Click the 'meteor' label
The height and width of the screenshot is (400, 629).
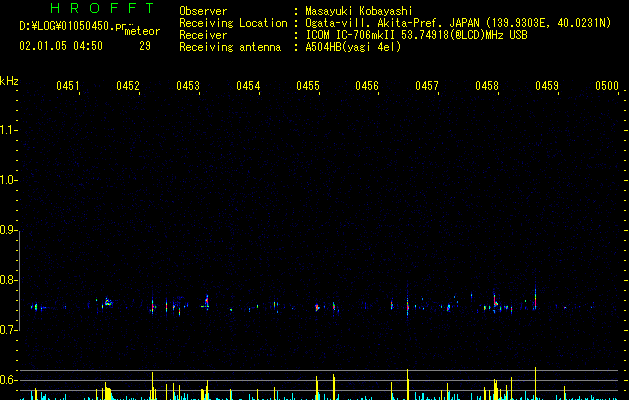[x=142, y=31]
